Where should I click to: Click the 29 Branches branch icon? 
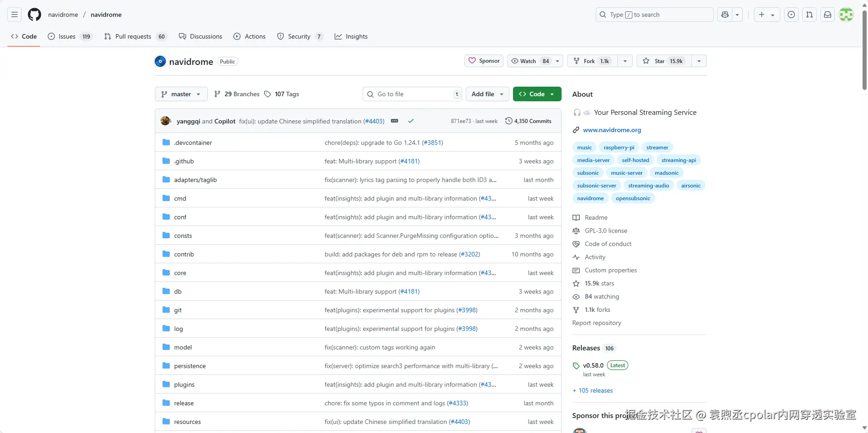pyautogui.click(x=217, y=94)
